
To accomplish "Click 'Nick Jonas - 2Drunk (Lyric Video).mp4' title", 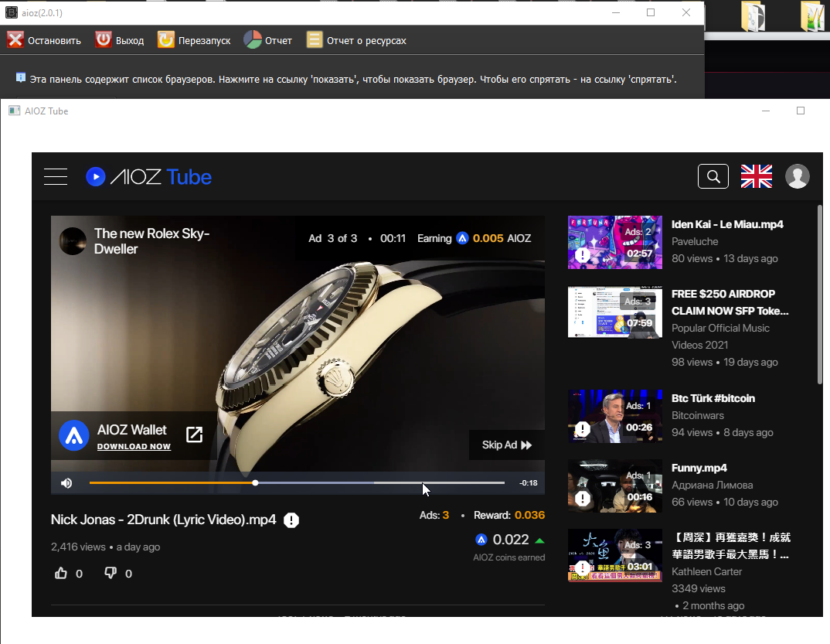I will (164, 520).
